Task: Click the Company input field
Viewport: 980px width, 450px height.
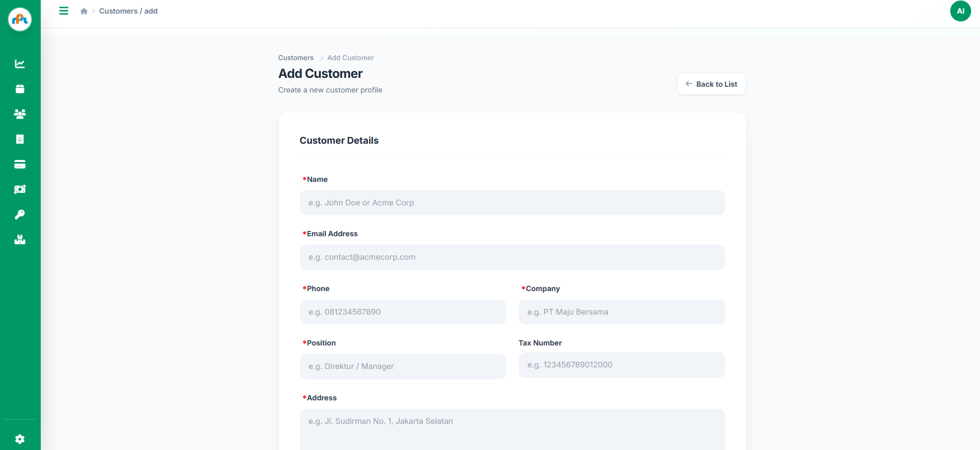Action: pyautogui.click(x=621, y=312)
